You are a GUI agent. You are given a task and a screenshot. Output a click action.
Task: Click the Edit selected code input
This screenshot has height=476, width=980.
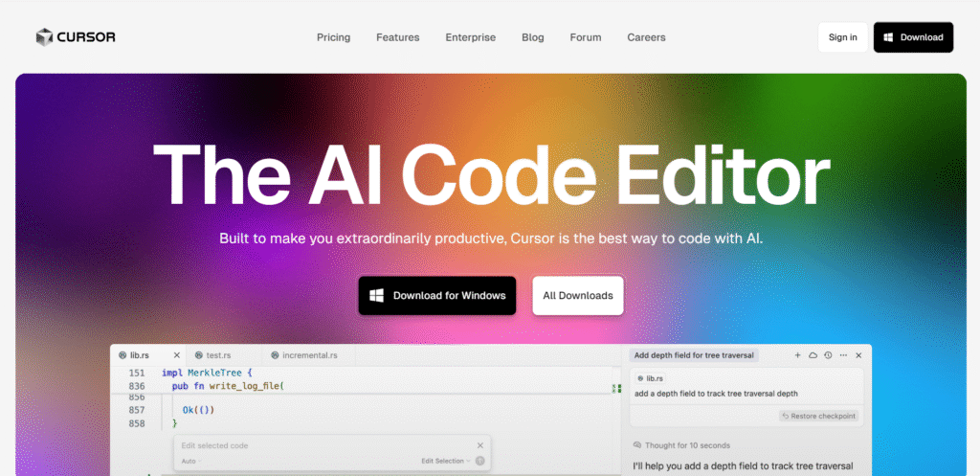pos(325,445)
